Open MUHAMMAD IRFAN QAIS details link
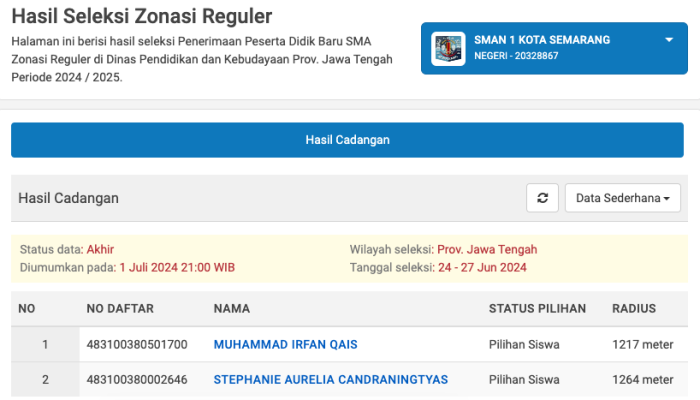Image resolution: width=700 pixels, height=400 pixels. tap(285, 345)
